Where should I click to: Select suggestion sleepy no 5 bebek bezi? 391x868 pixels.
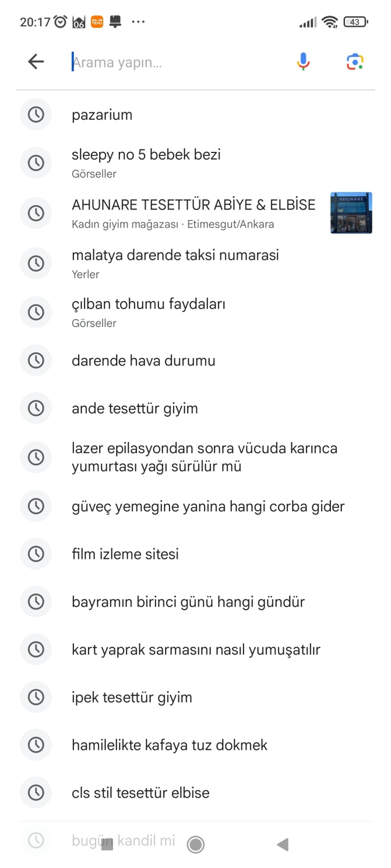tap(195, 163)
